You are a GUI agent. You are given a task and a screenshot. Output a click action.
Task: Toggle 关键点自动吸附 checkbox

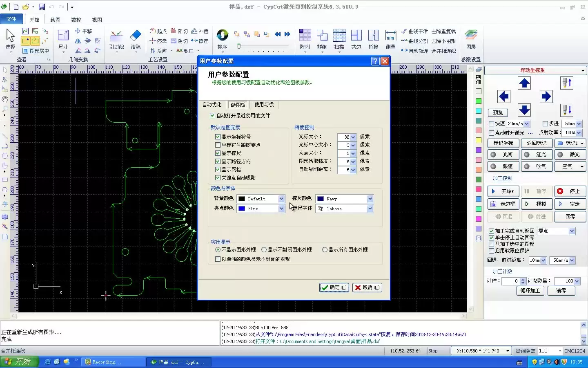click(x=218, y=178)
